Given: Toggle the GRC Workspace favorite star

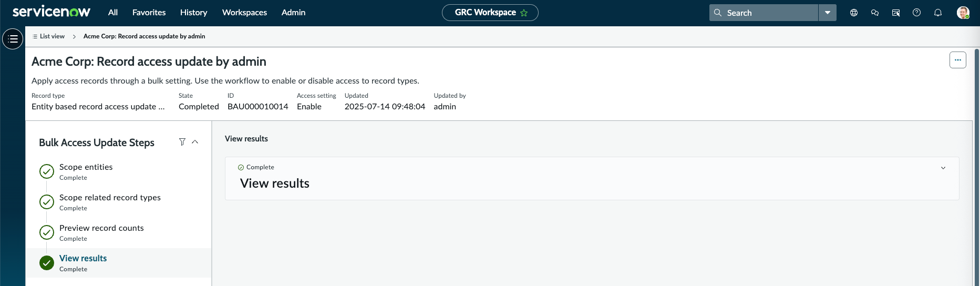Looking at the screenshot, I should 524,13.
